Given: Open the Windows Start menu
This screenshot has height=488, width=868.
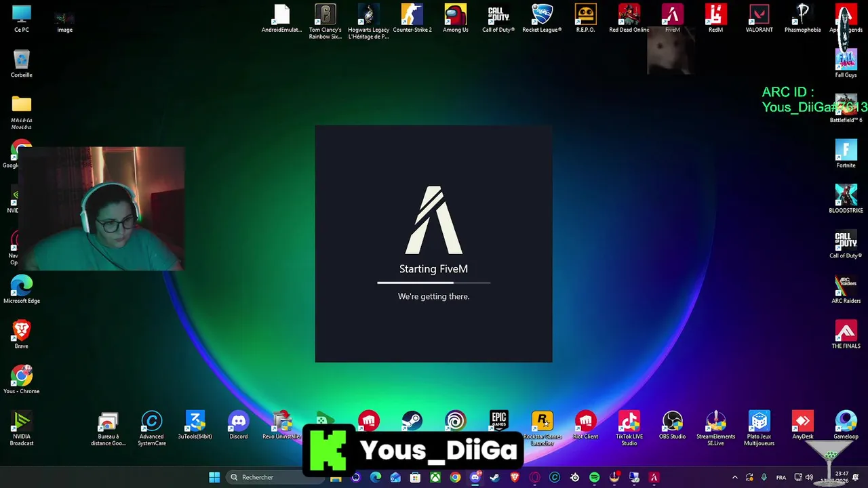Looking at the screenshot, I should pyautogui.click(x=214, y=477).
